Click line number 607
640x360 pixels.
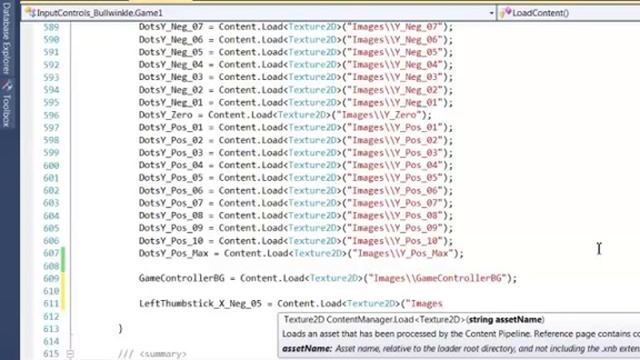click(51, 253)
